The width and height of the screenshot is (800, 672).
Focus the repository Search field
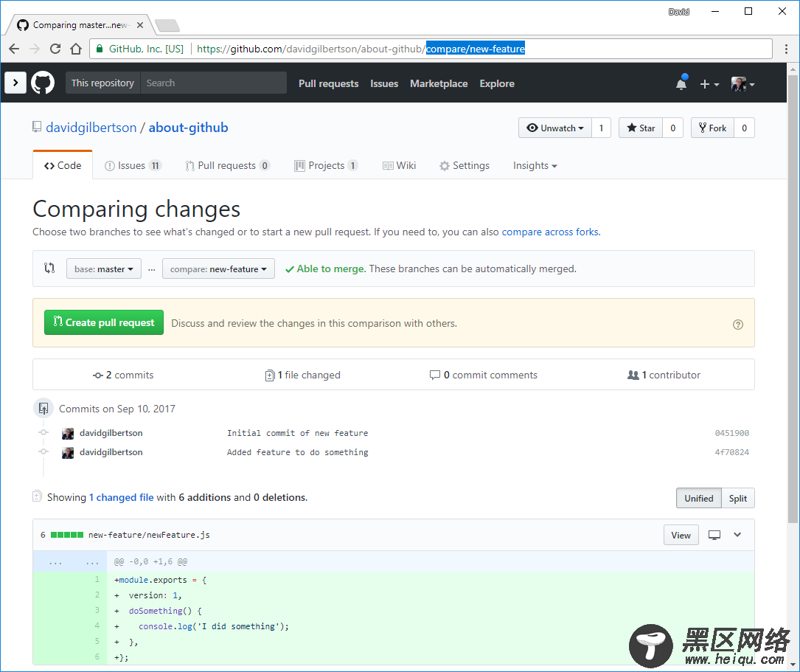[213, 83]
